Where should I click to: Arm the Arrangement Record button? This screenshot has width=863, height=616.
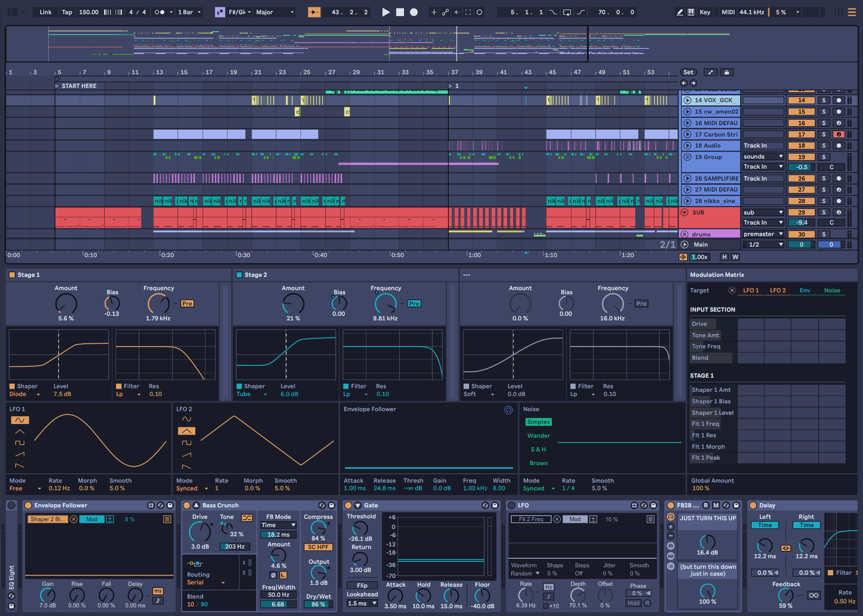click(414, 12)
